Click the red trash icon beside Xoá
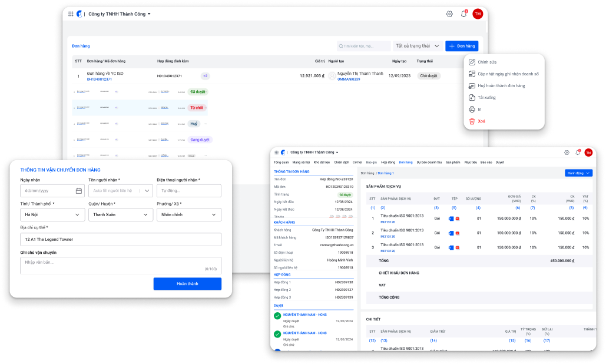Image resolution: width=606 pixels, height=364 pixels. pos(472,121)
